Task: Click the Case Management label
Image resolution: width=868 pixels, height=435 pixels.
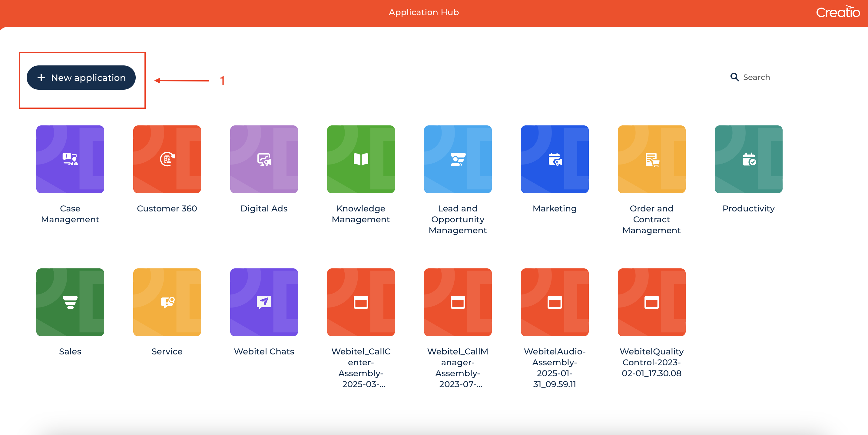Action: coord(70,214)
